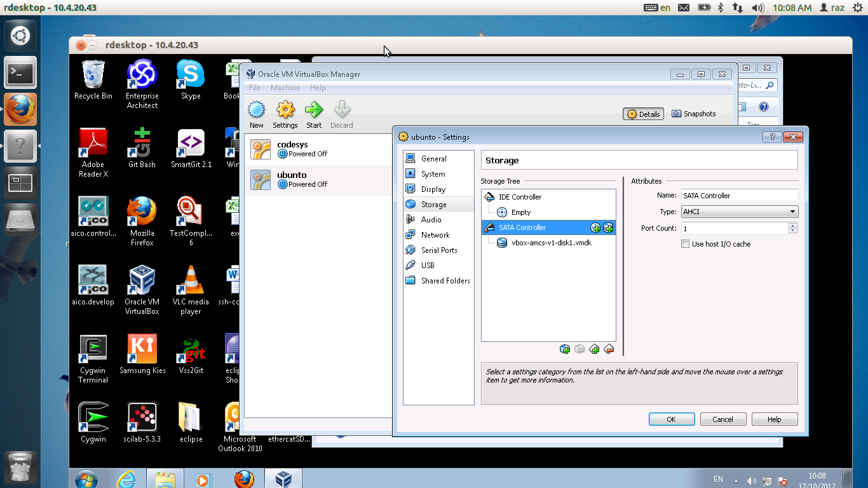
Task: Click Cancel in ubunto Settings
Action: pyautogui.click(x=723, y=419)
